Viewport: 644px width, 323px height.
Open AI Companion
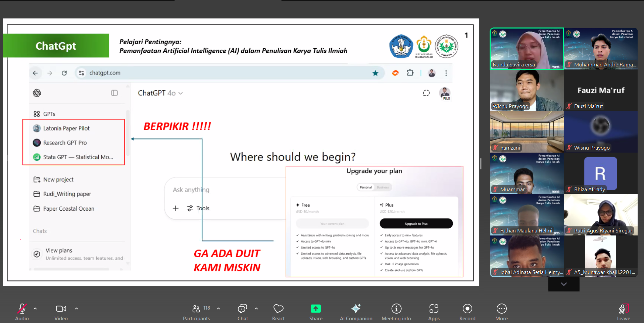click(356, 312)
